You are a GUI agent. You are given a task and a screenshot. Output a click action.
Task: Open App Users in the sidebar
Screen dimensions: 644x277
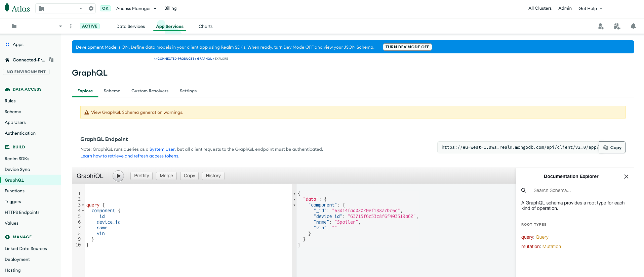pyautogui.click(x=15, y=122)
